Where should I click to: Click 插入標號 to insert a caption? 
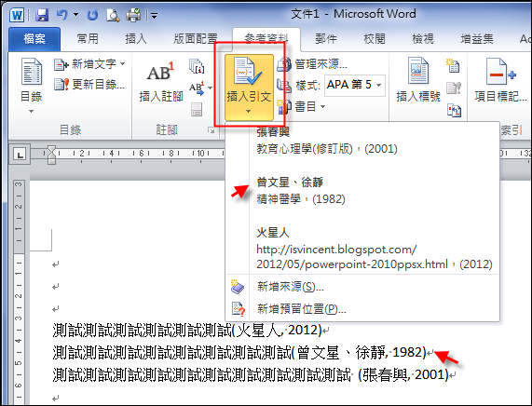click(418, 80)
